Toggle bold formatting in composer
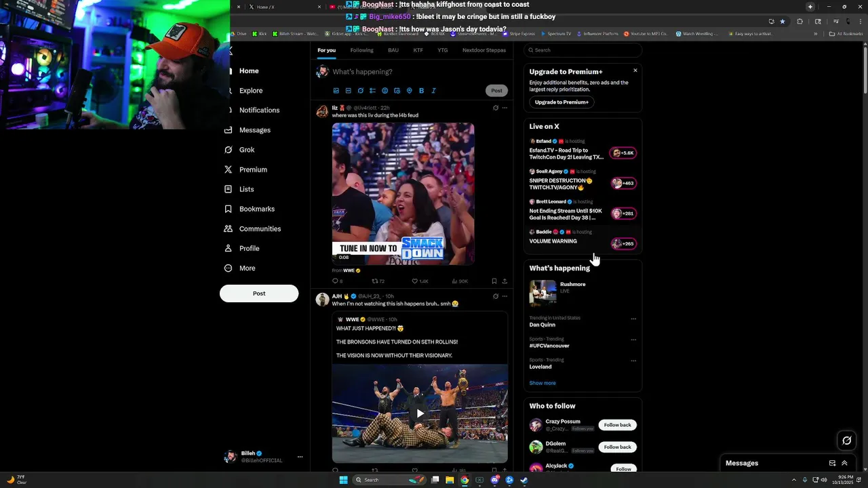This screenshot has height=488, width=868. click(x=421, y=91)
